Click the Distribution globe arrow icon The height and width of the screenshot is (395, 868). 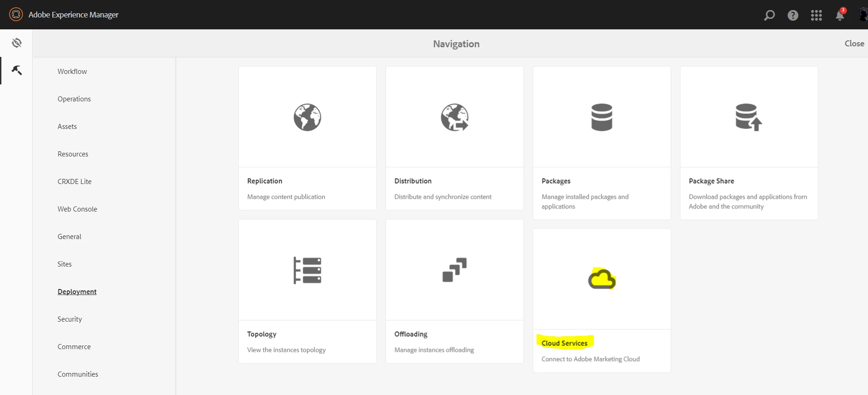pyautogui.click(x=455, y=117)
